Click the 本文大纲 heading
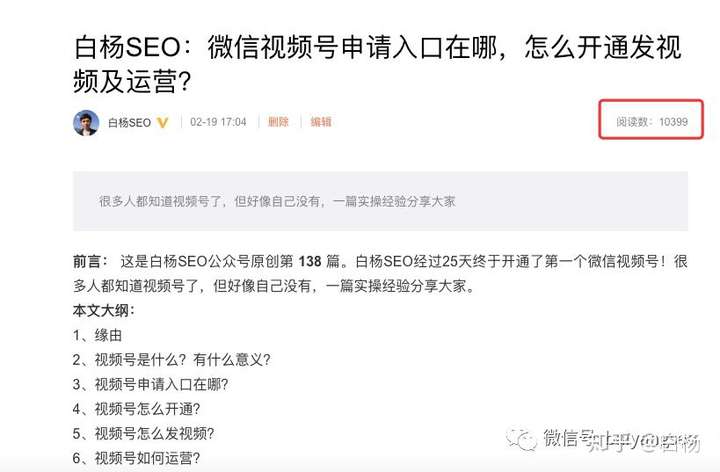The width and height of the screenshot is (720, 472). pos(103,310)
